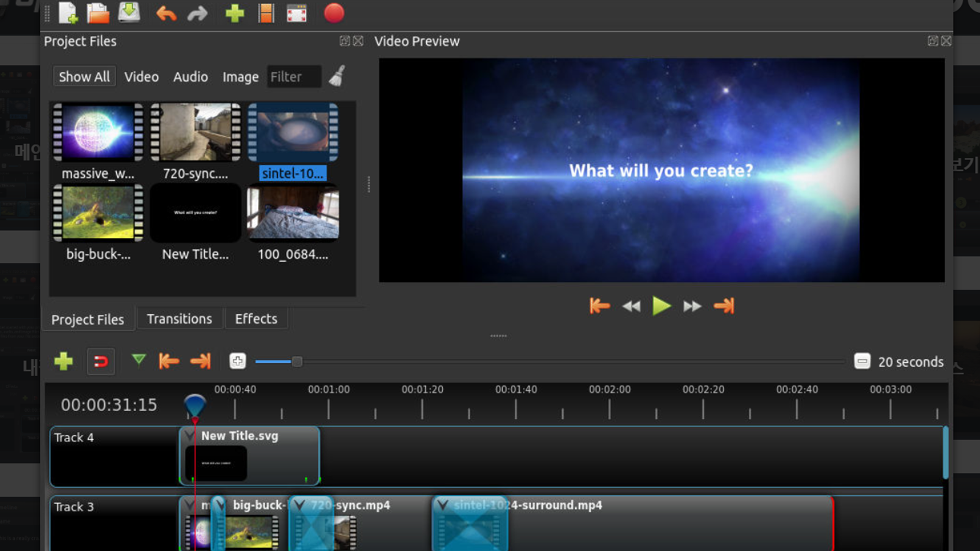This screenshot has width=980, height=551.
Task: Click the red Export Video button
Action: tap(334, 13)
